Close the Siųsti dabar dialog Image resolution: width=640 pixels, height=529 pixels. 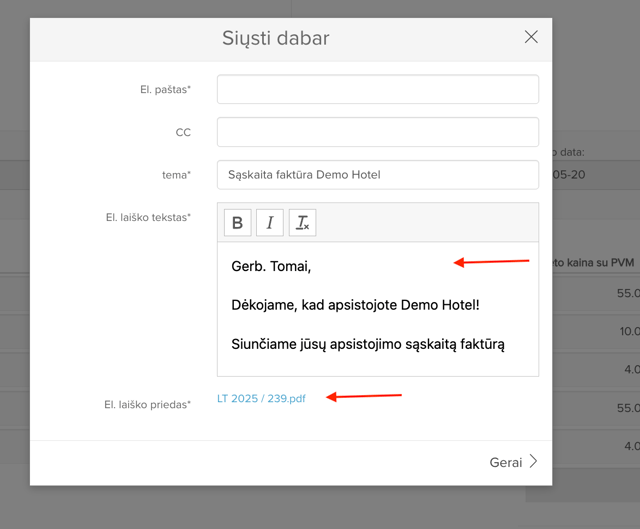point(531,37)
